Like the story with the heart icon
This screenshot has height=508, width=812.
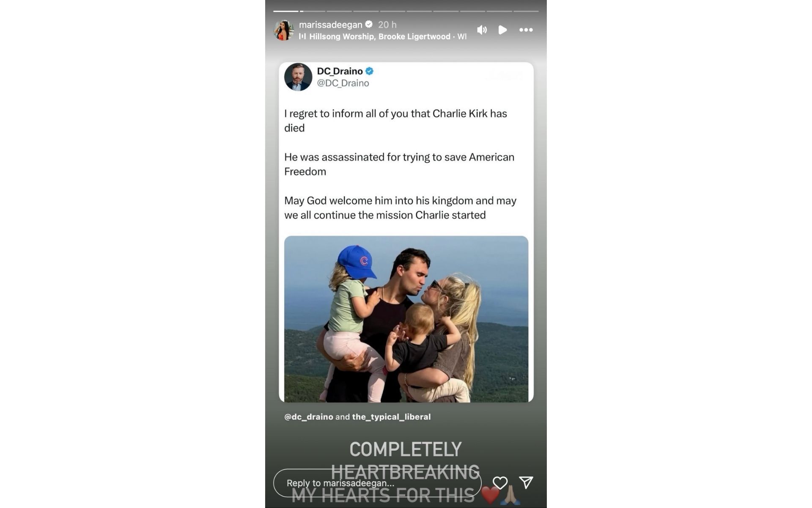click(500, 483)
